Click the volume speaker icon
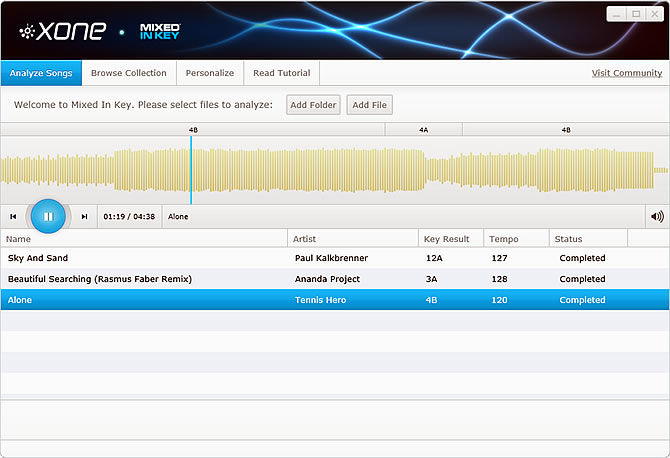 tap(657, 217)
